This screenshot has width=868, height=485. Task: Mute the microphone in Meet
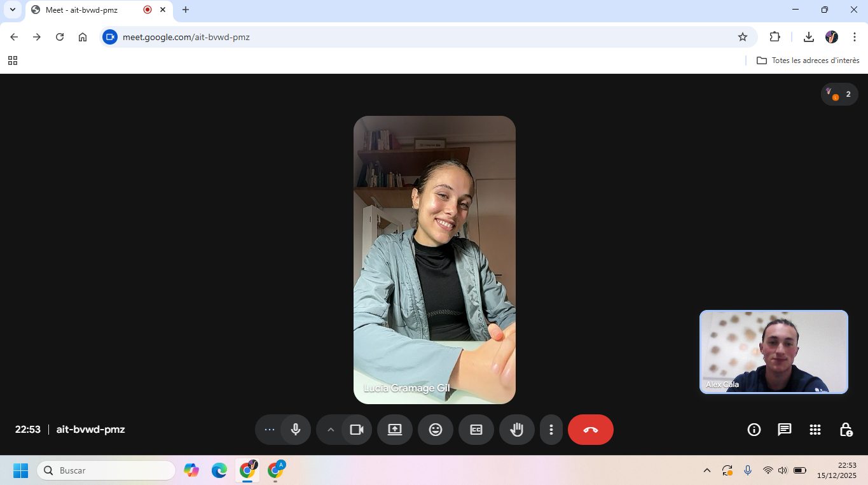pyautogui.click(x=296, y=430)
